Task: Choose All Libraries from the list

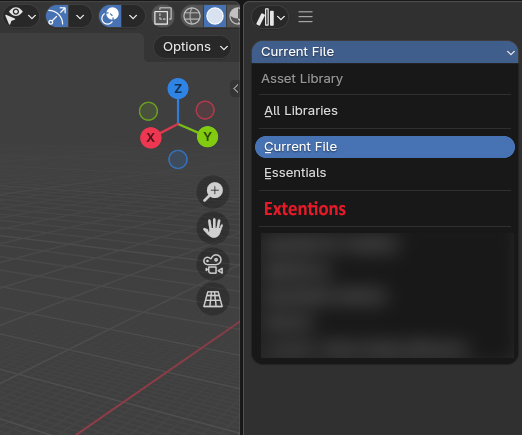Action: 385,111
